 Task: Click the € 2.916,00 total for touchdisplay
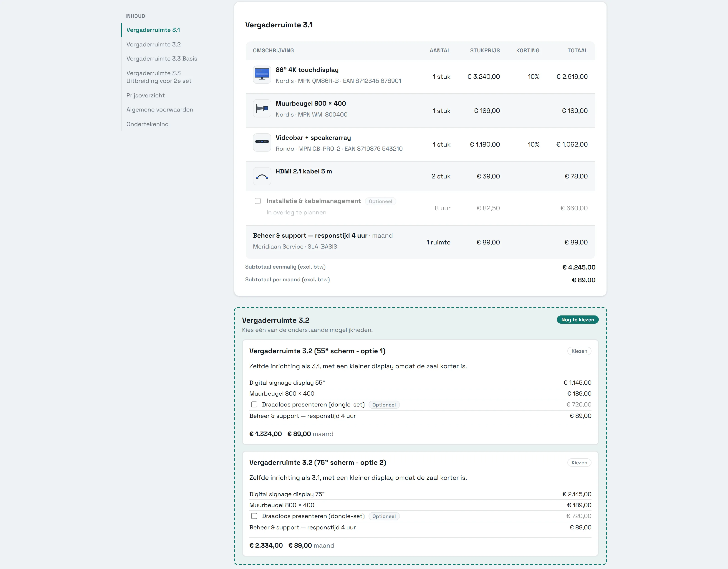pyautogui.click(x=572, y=77)
